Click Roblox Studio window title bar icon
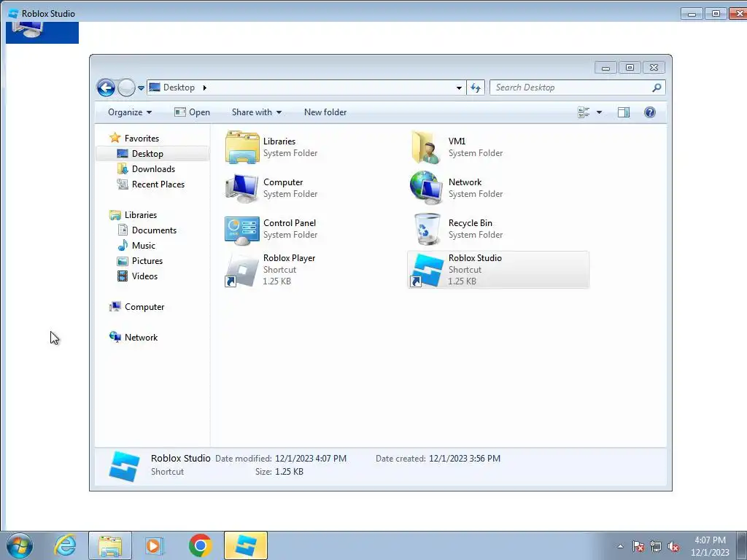747x560 pixels. (x=13, y=13)
